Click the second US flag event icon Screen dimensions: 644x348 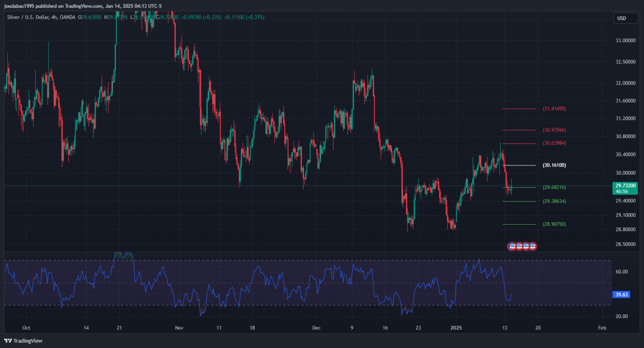click(519, 246)
